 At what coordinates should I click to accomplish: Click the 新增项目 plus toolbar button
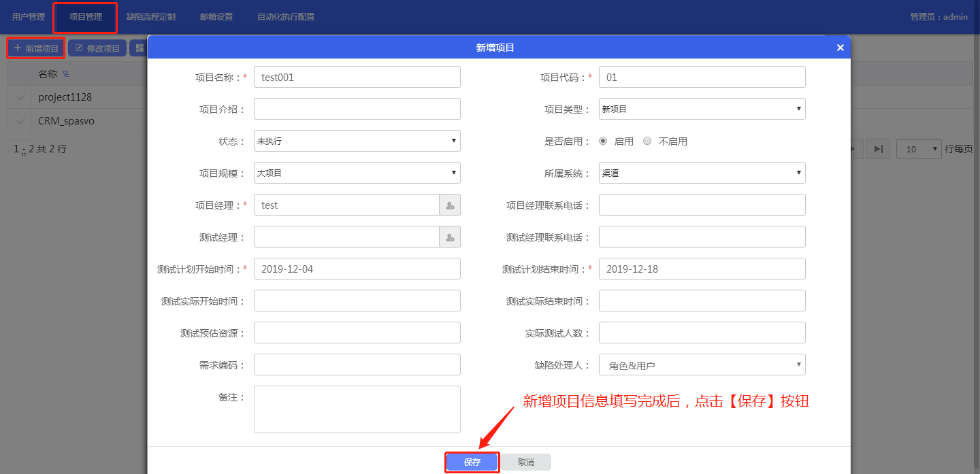(x=37, y=48)
